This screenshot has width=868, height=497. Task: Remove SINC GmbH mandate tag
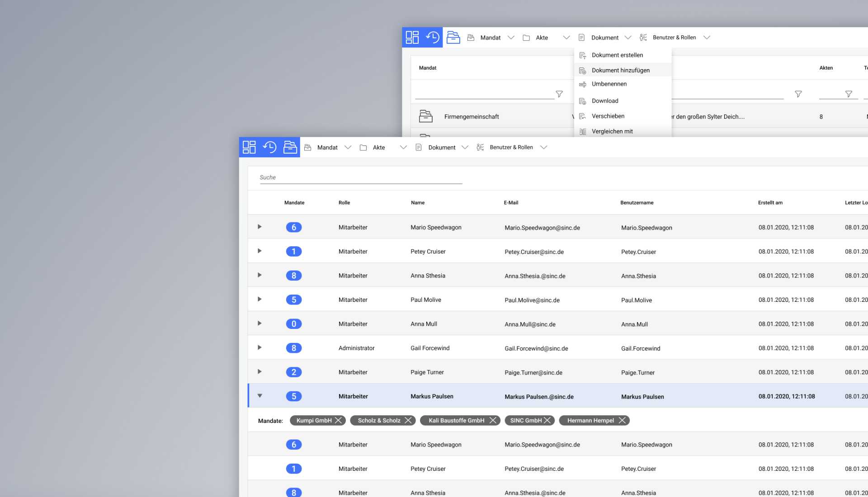point(547,421)
